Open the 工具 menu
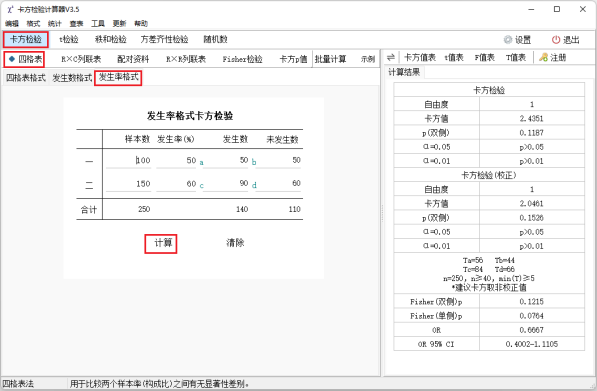The height and width of the screenshot is (391, 597). pos(98,24)
